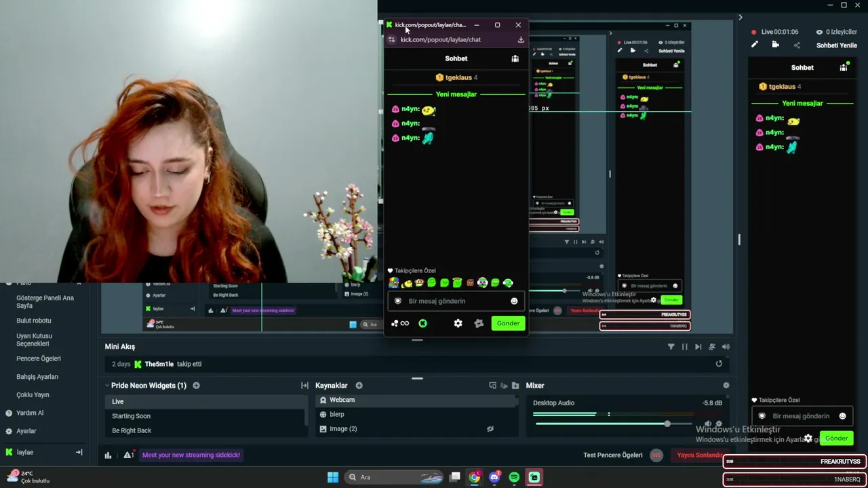Show hidden Image (2) source
This screenshot has height=488, width=868.
490,429
